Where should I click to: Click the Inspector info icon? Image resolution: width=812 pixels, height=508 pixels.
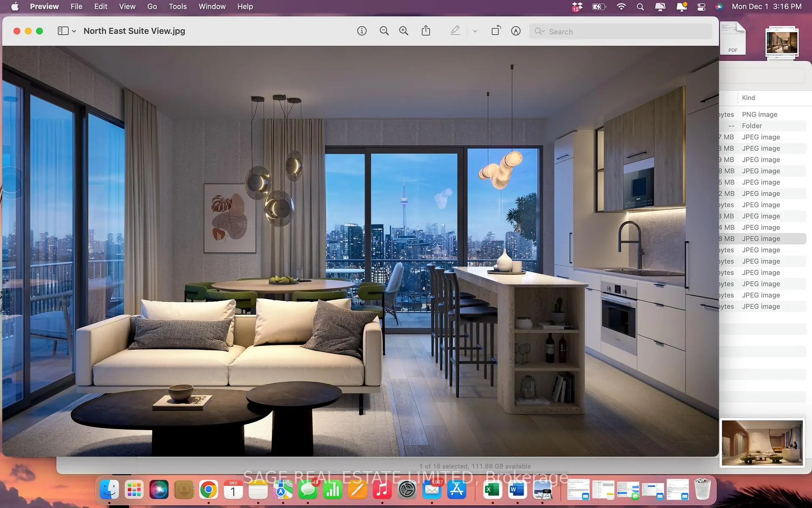pyautogui.click(x=362, y=31)
